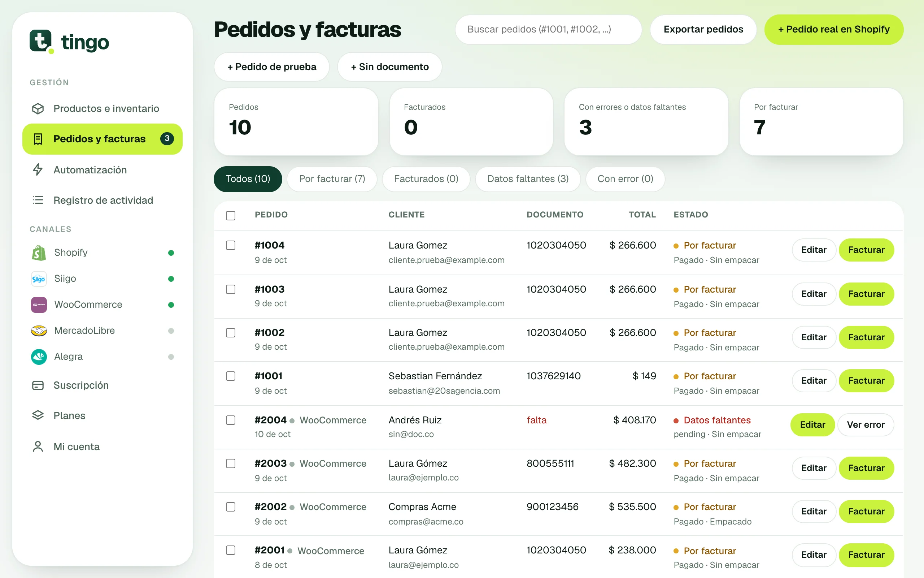Click MercadoLibre gray status dot
924x578 pixels.
(171, 331)
